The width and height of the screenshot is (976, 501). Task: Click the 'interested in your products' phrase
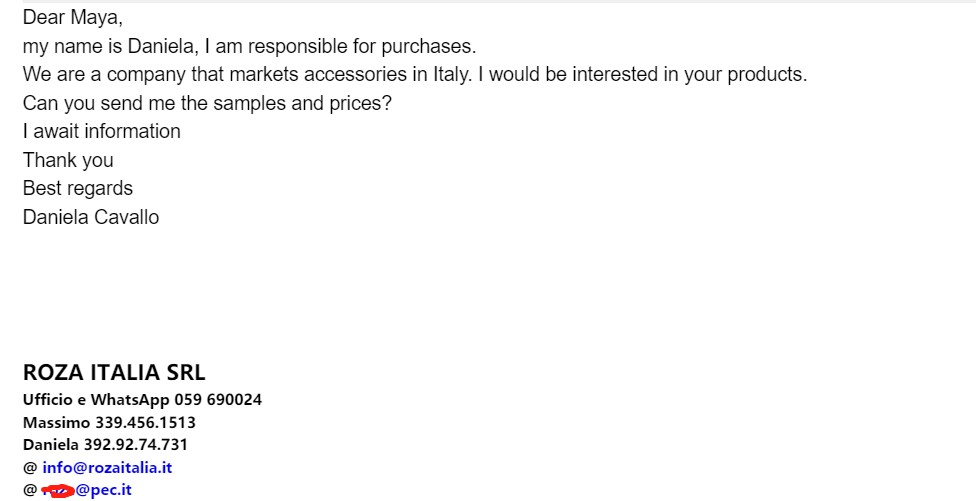coord(689,75)
